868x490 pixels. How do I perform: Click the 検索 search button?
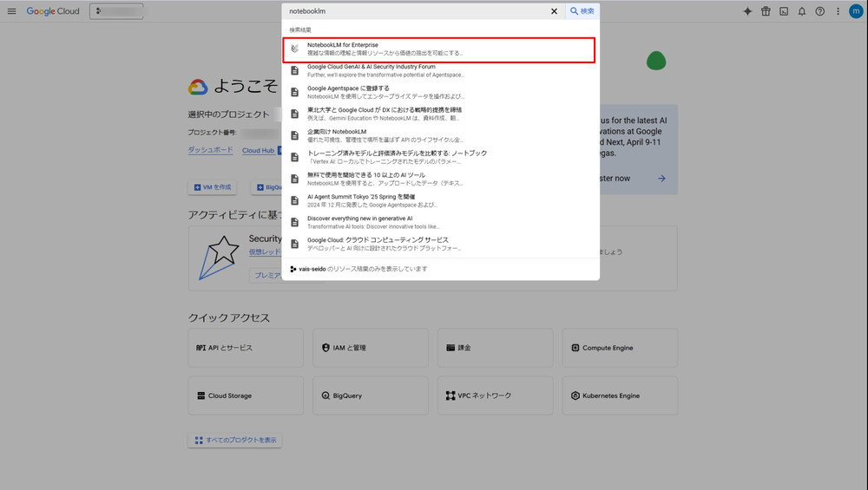click(582, 11)
